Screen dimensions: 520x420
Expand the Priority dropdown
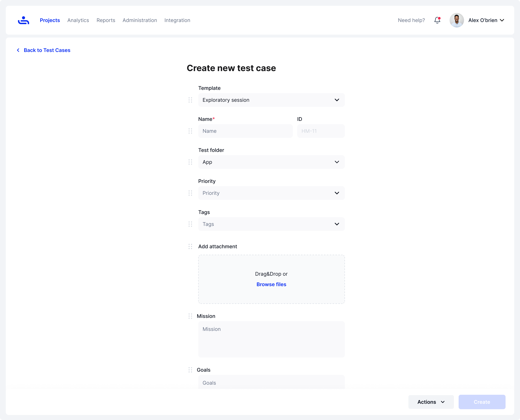point(271,193)
